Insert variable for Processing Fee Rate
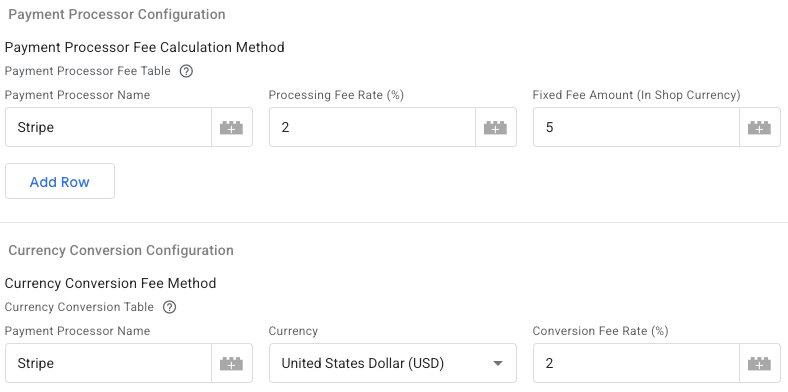The height and width of the screenshot is (392, 788). pyautogui.click(x=496, y=127)
